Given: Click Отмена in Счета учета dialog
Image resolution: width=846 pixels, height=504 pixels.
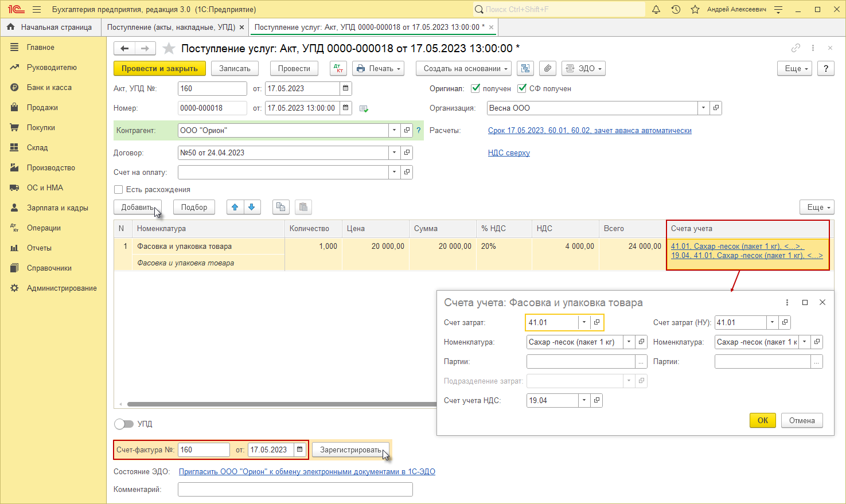Looking at the screenshot, I should tap(802, 420).
